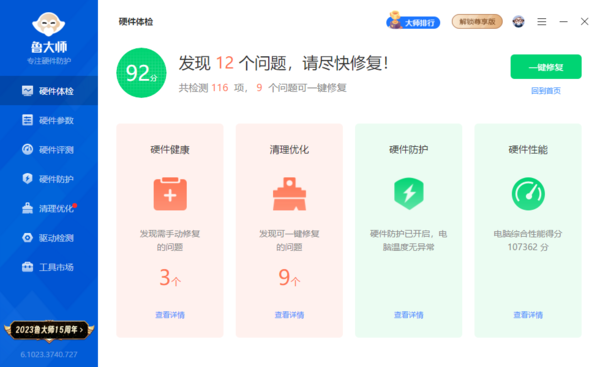Open 硬件体检 in the sidebar

(49, 91)
